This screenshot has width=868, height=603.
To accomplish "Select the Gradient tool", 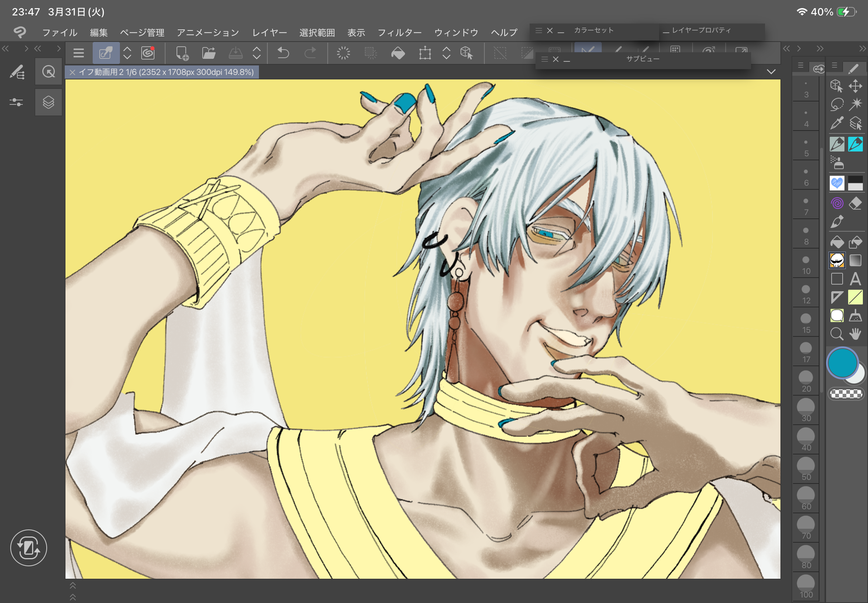I will [855, 260].
